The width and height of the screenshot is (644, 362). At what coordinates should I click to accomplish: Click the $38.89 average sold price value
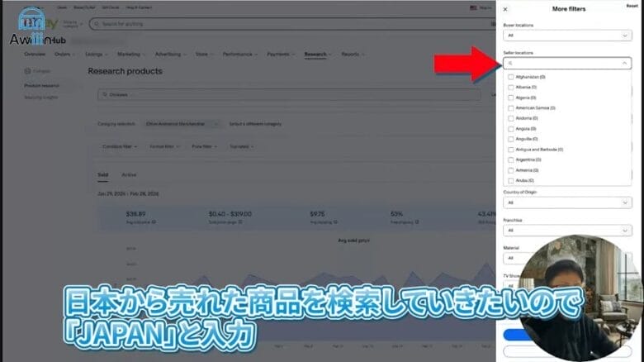coord(135,214)
